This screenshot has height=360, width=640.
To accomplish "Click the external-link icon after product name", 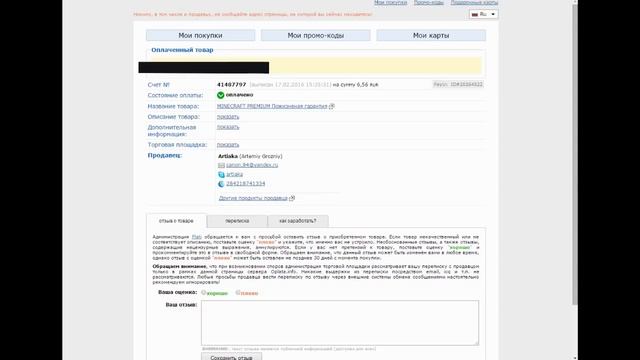I will (332, 106).
